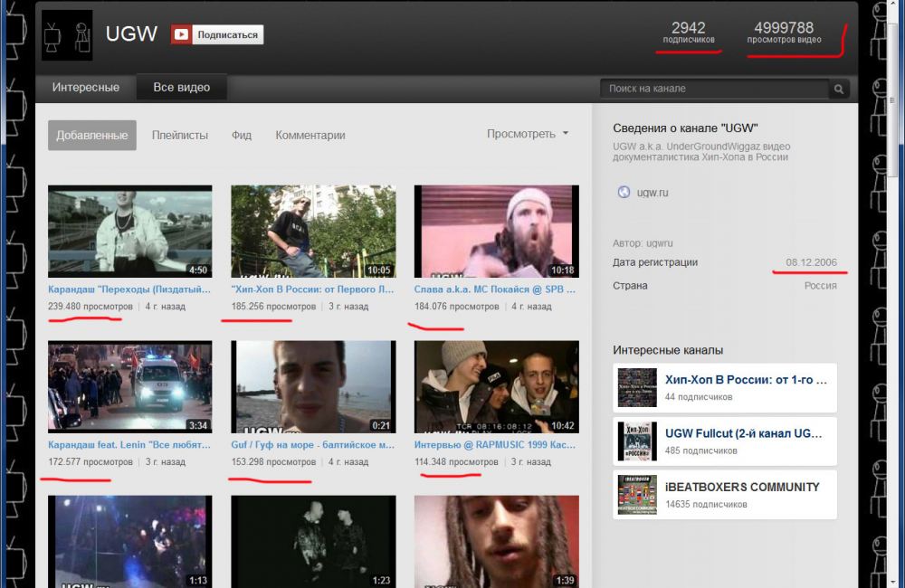This screenshot has height=588, width=905.
Task: Switch to Комментарии section
Action: coord(310,135)
